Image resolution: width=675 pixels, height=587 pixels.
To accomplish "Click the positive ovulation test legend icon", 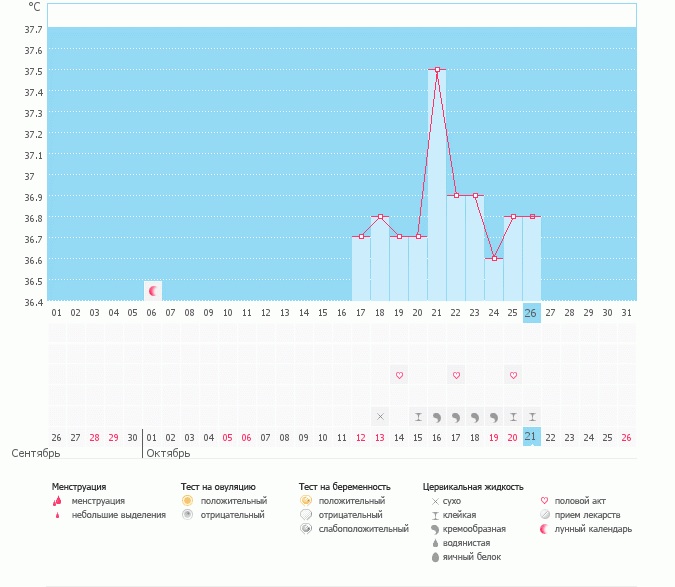I will (x=187, y=500).
